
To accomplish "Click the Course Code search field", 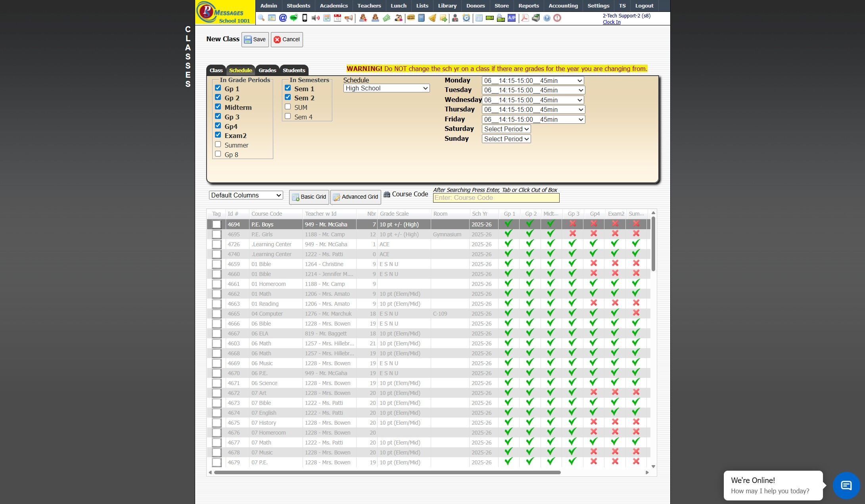I will [496, 198].
